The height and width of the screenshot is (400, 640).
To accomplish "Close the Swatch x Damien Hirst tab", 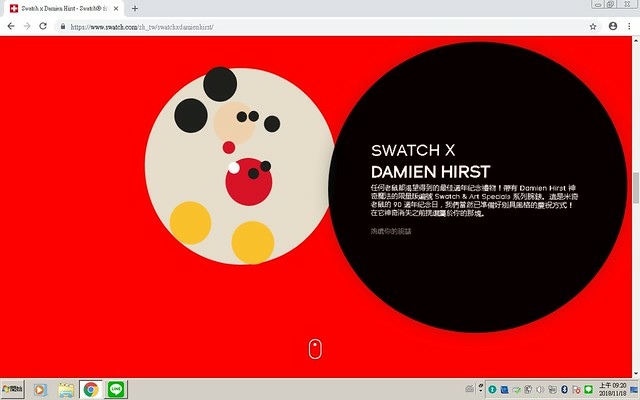I will click(116, 8).
